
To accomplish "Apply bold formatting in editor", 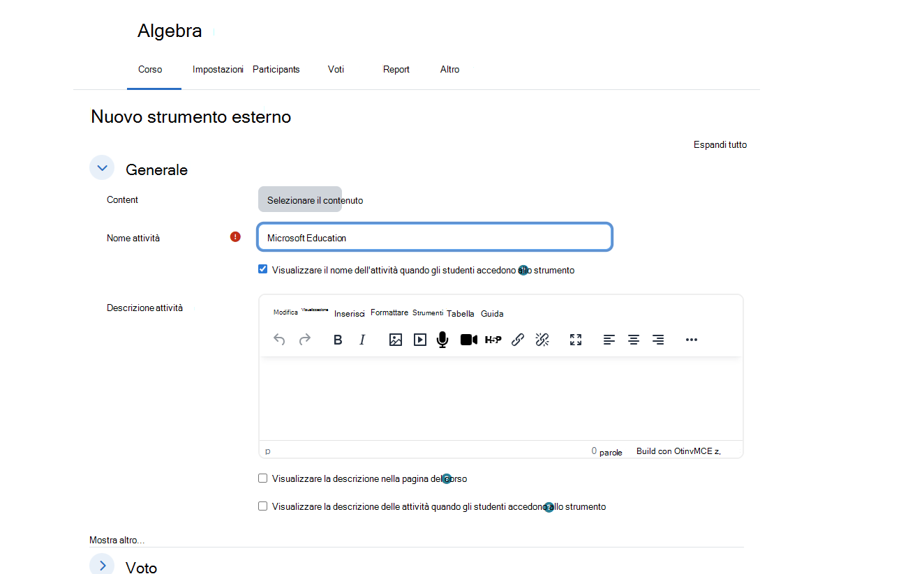I will (338, 340).
